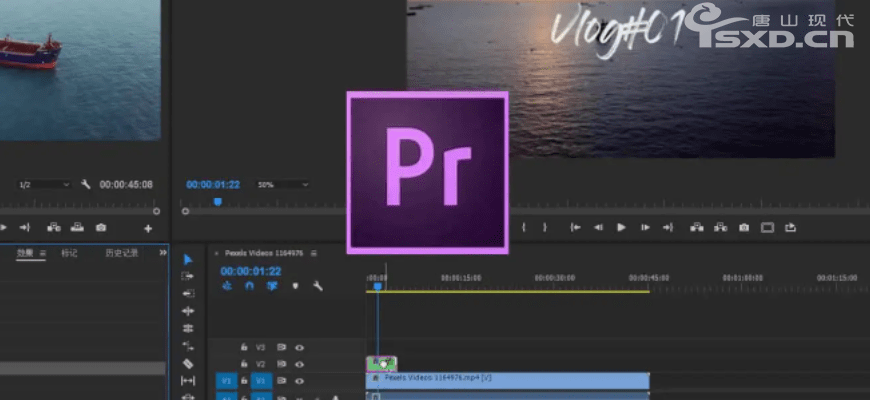870x400 pixels.
Task: Step back one frame in program monitor
Action: [x=598, y=227]
